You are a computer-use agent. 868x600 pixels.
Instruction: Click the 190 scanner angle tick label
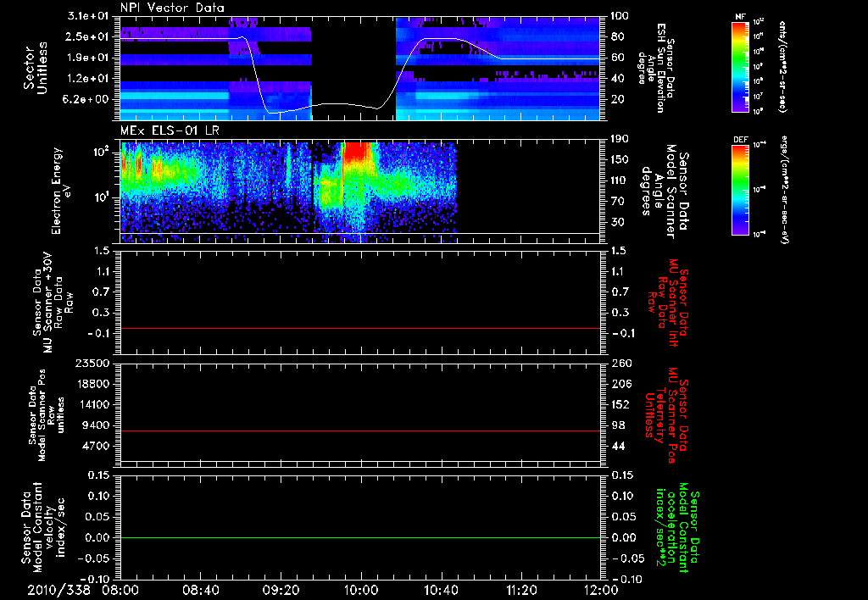tap(620, 139)
